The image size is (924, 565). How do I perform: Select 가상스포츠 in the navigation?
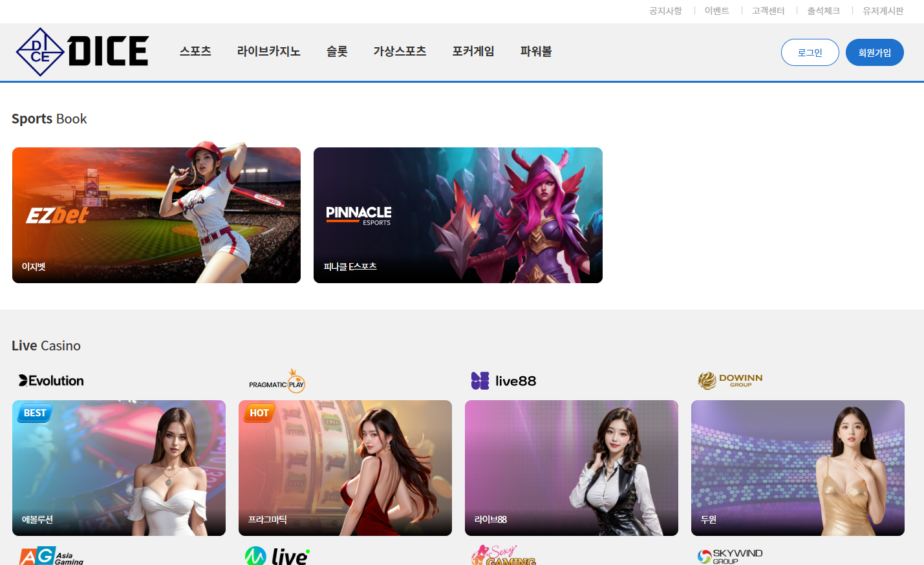coord(400,51)
